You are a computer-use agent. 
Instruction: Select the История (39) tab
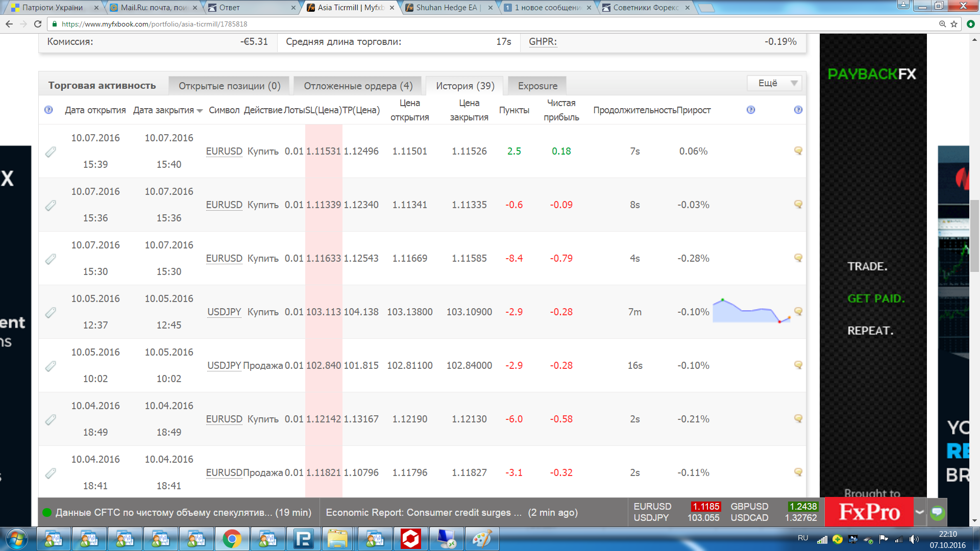(x=465, y=86)
